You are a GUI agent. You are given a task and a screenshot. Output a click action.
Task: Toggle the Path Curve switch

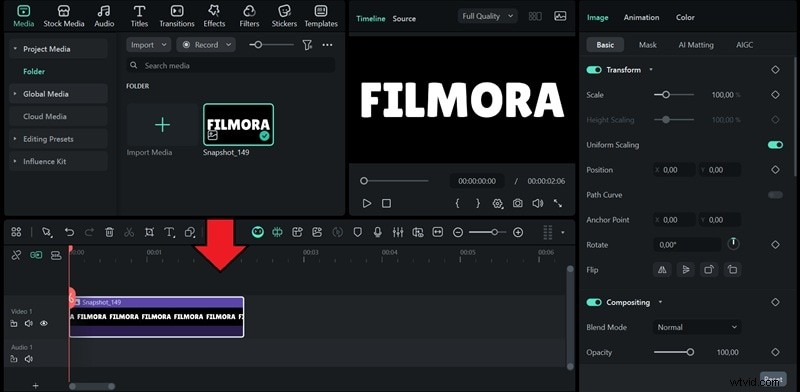click(x=775, y=195)
